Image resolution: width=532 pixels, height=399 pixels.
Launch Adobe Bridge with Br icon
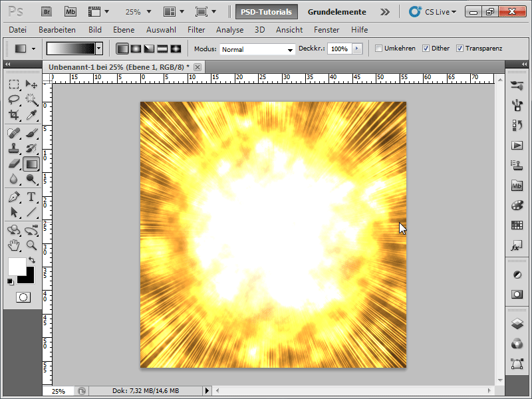coord(47,12)
